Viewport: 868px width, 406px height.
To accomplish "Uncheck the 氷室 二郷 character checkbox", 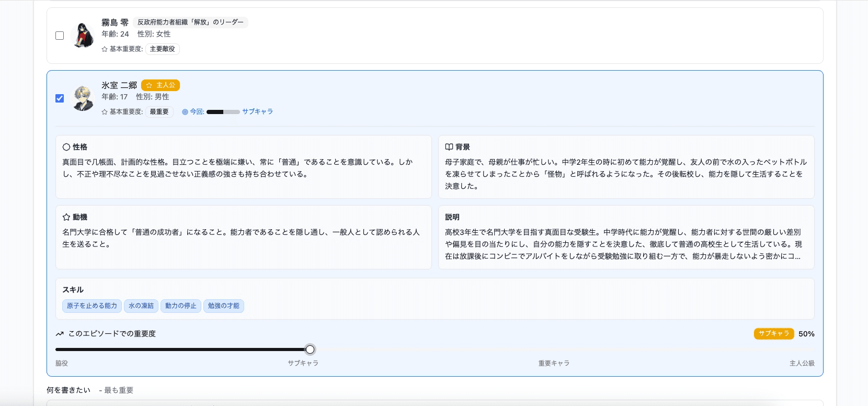I will point(60,98).
